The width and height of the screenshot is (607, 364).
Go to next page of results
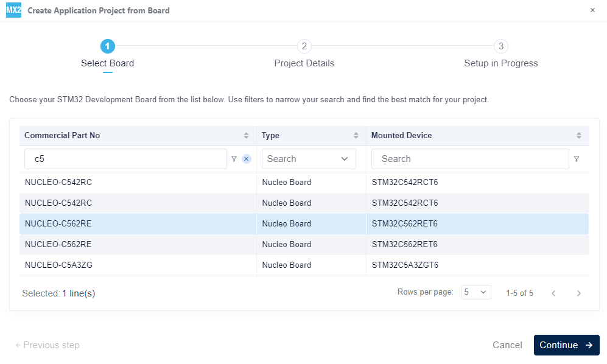(x=578, y=293)
